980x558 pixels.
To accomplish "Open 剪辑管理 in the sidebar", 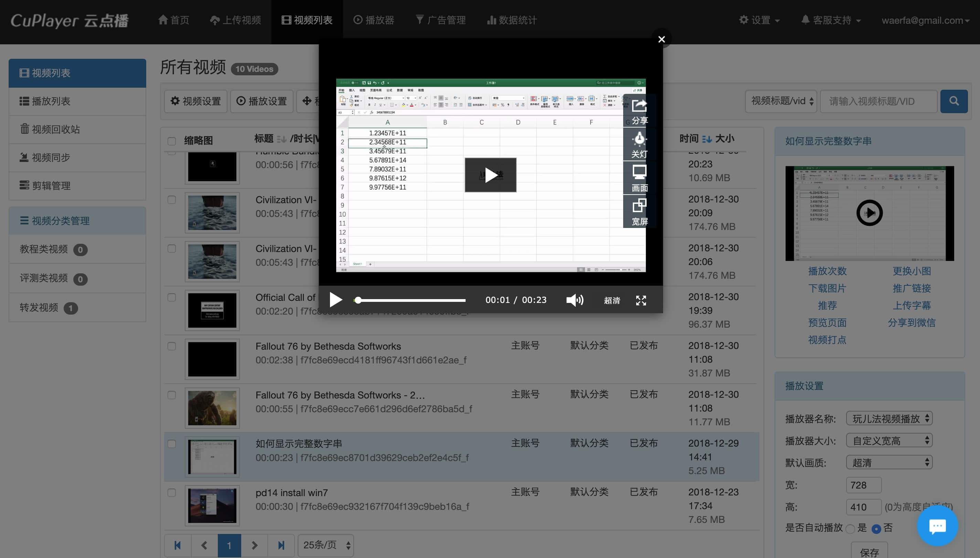I will pyautogui.click(x=77, y=186).
